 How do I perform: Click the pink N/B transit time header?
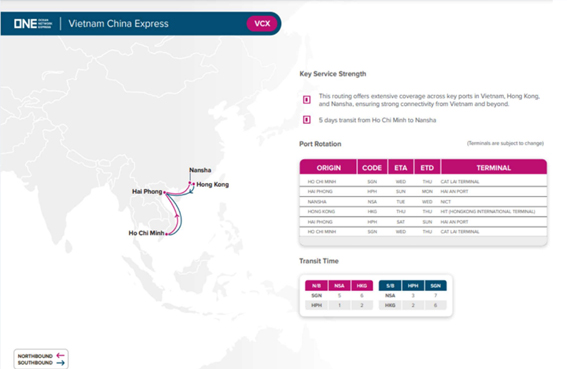(316, 285)
